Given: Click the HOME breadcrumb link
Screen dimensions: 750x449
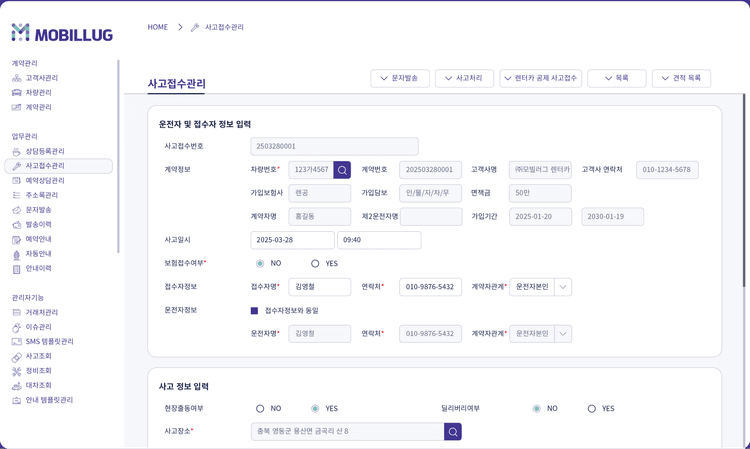Looking at the screenshot, I should (158, 27).
